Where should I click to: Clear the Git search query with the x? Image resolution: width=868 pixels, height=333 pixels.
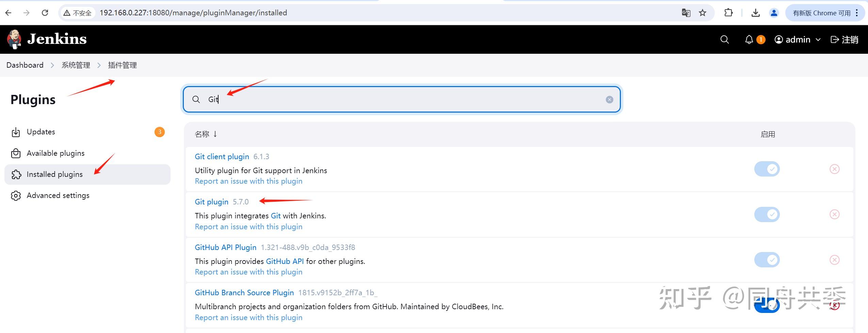(609, 99)
